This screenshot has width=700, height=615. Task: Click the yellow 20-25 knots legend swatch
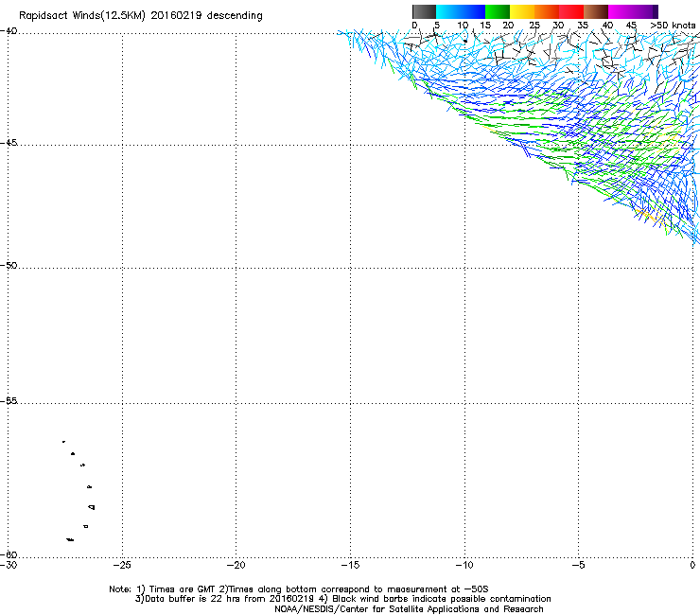pyautogui.click(x=522, y=11)
